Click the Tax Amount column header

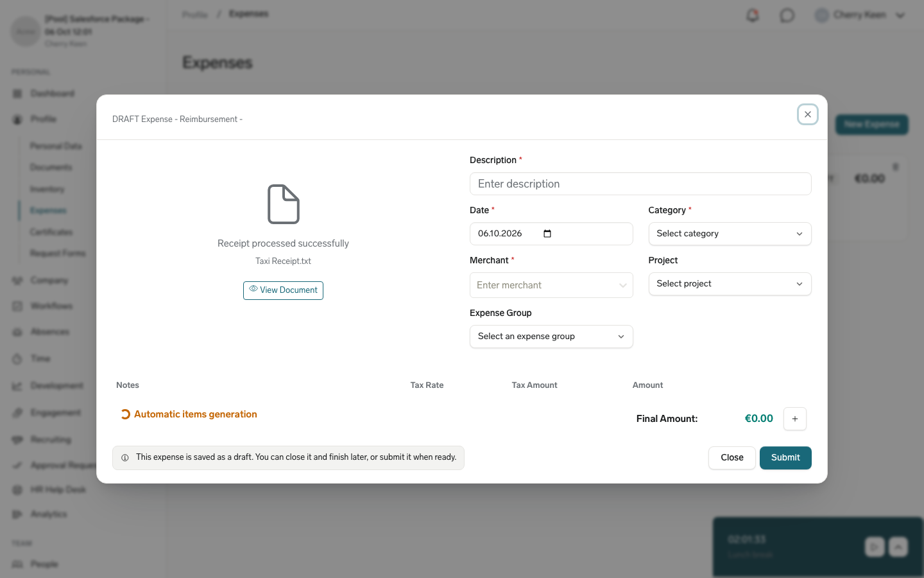pyautogui.click(x=535, y=385)
